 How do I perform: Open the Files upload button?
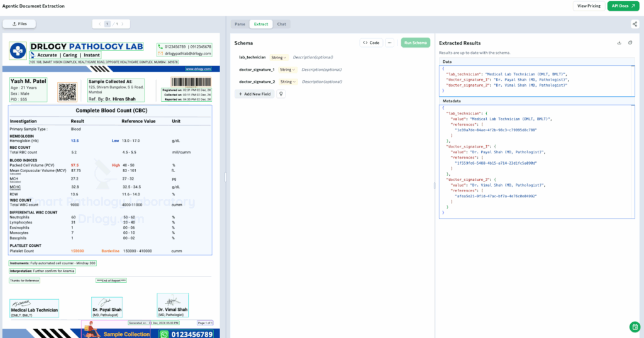coord(19,24)
